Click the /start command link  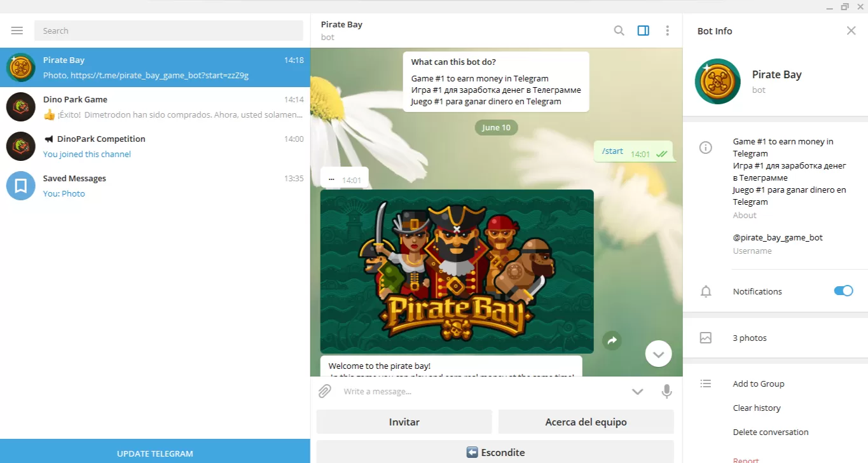[x=612, y=151]
